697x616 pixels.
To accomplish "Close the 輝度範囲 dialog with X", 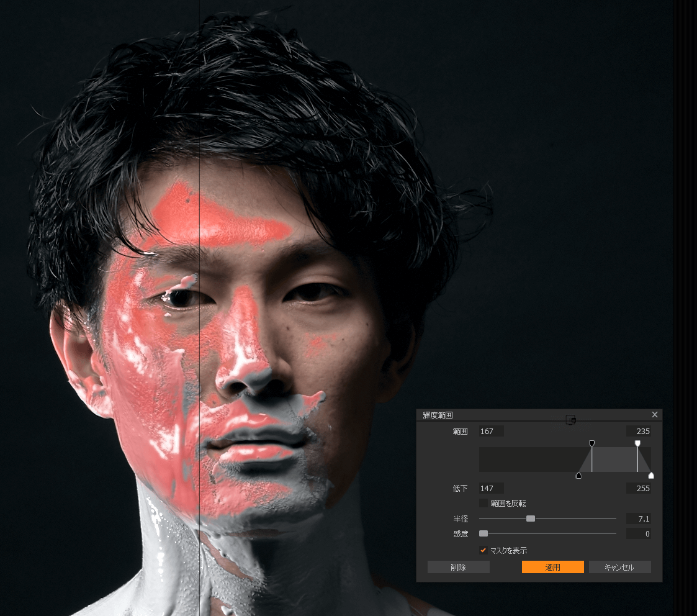I will [x=655, y=415].
